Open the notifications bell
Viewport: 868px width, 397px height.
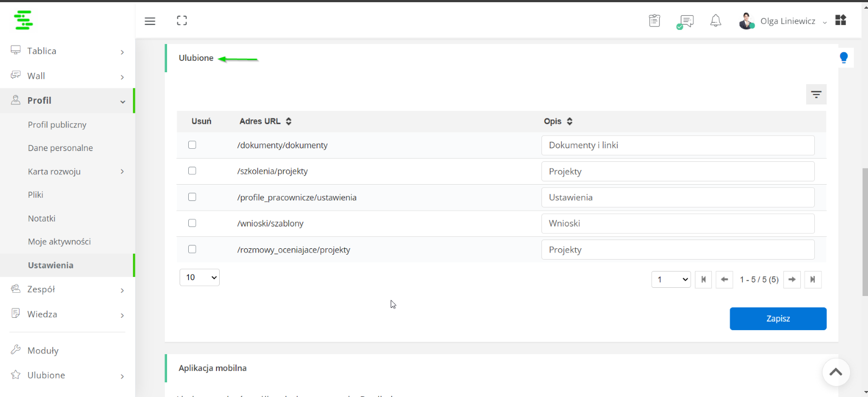(716, 21)
